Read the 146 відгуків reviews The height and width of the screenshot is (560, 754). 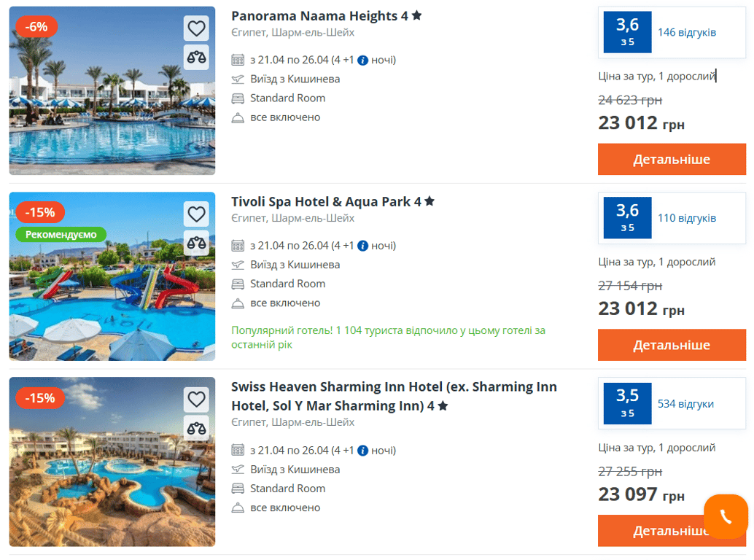point(687,32)
